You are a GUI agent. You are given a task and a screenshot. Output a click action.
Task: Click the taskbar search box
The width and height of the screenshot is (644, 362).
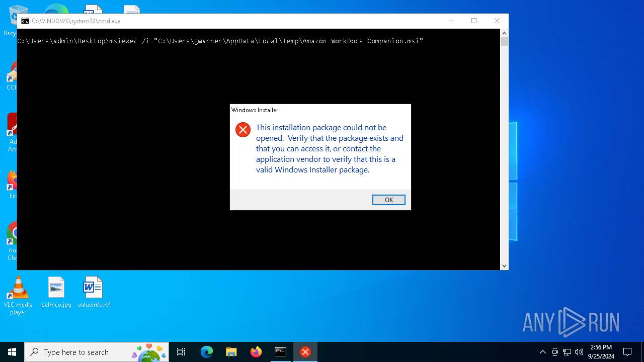point(97,352)
